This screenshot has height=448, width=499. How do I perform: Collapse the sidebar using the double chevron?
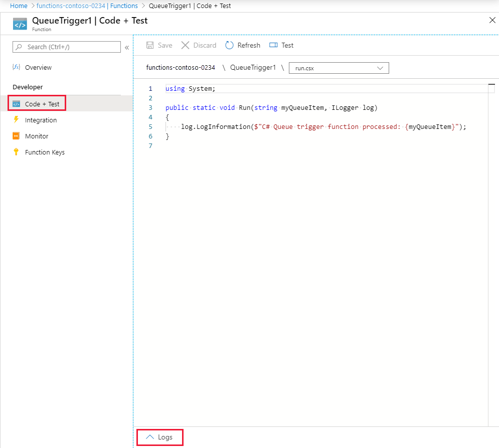click(126, 47)
